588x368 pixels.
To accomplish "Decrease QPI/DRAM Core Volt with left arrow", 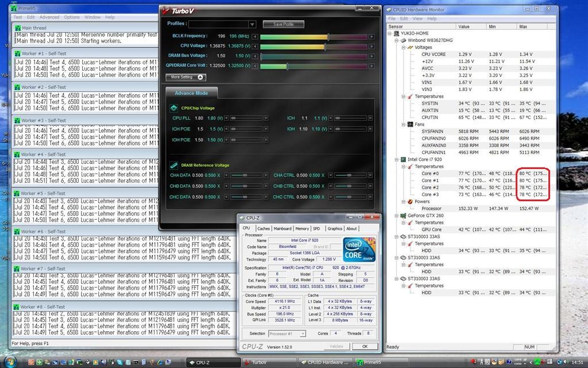I will (x=255, y=66).
